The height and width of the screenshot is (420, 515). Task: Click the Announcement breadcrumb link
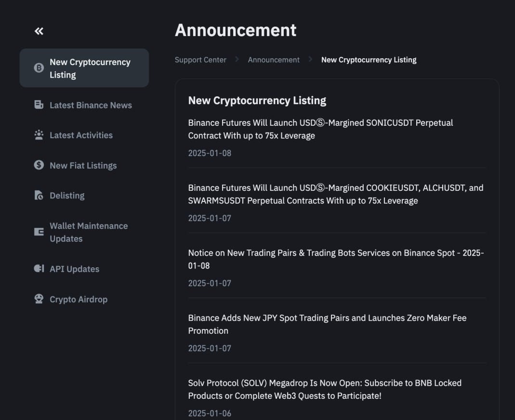274,59
